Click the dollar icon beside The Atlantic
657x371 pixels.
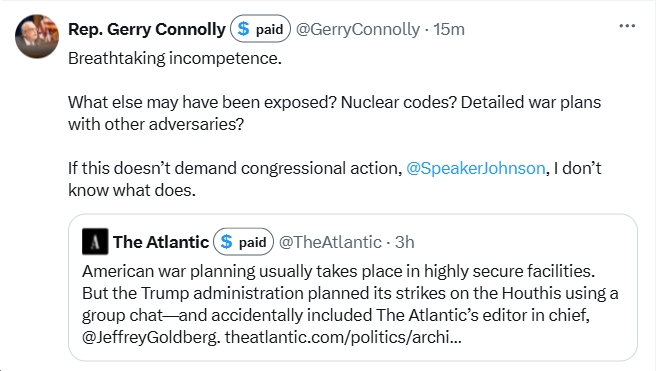226,242
